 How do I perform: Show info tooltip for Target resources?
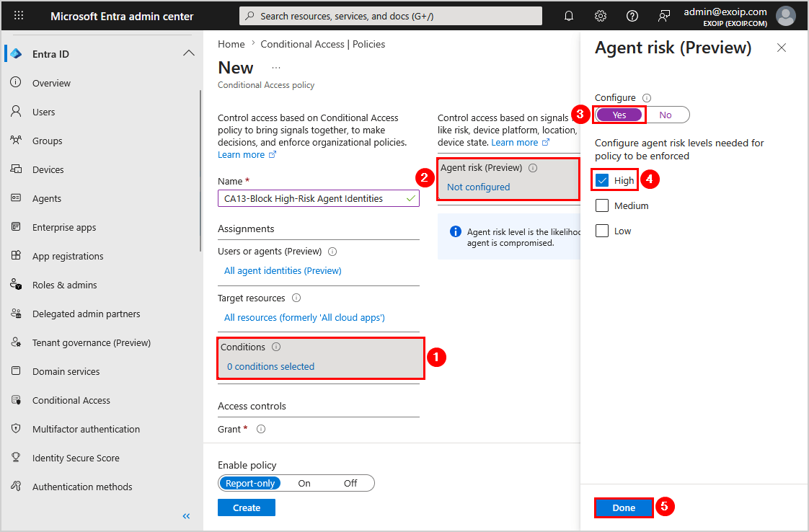tap(296, 298)
